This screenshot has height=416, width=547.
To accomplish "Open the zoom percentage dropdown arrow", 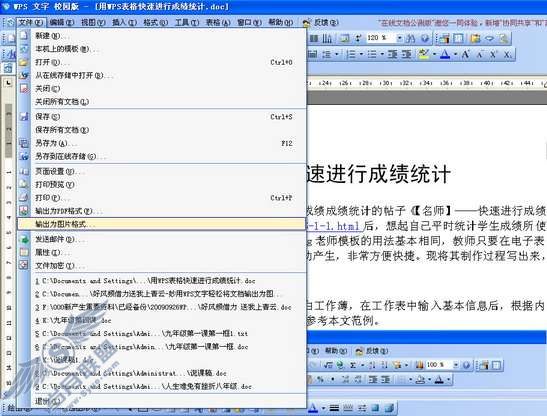I will pos(399,38).
